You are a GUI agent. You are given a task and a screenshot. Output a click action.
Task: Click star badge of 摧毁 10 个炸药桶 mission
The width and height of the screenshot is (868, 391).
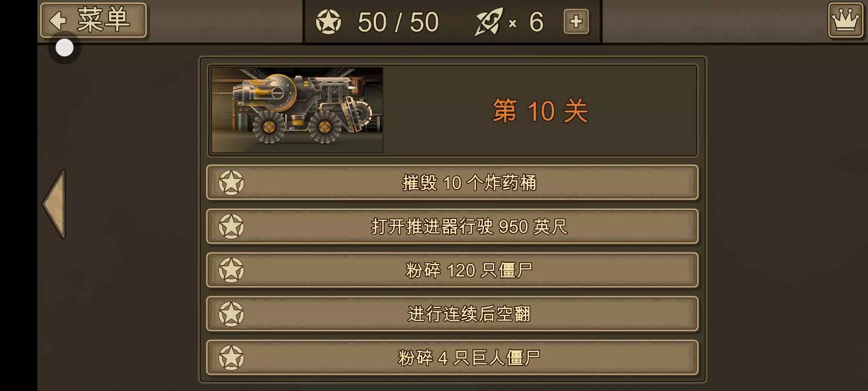click(x=231, y=183)
